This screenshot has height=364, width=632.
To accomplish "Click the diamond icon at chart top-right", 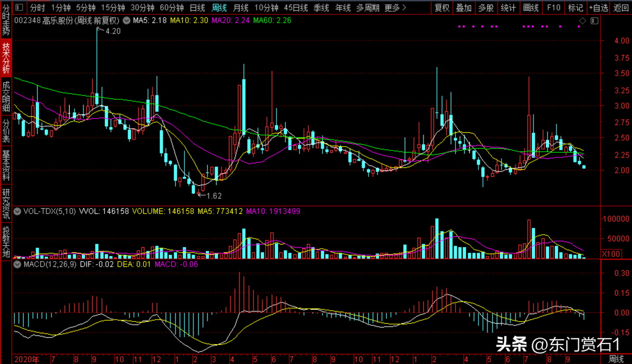I will tap(583, 21).
